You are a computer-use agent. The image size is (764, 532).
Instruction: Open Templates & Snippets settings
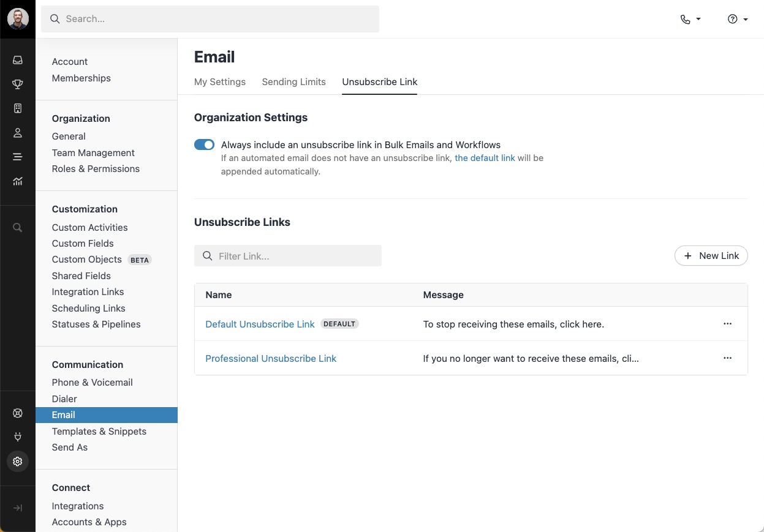coord(99,432)
